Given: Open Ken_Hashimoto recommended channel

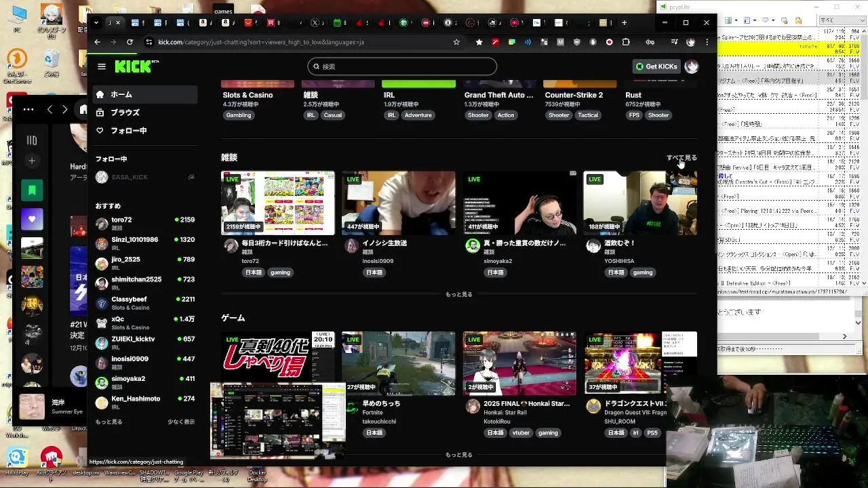Looking at the screenshot, I should [x=145, y=402].
